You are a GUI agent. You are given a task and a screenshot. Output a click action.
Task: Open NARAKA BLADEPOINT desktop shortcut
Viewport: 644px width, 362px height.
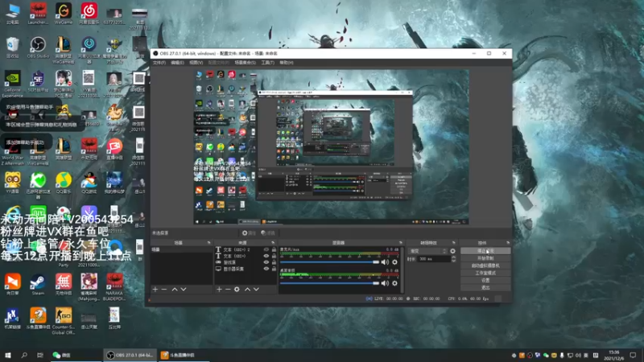click(114, 287)
